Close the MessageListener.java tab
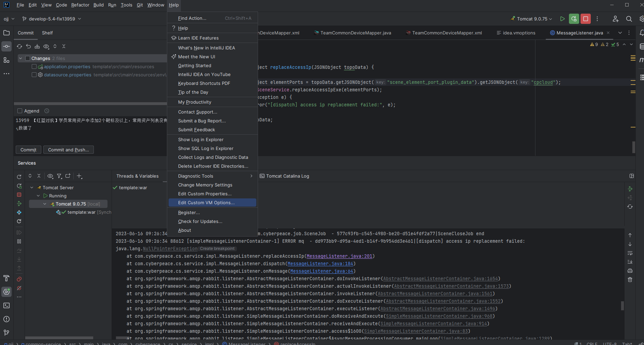 [x=608, y=33]
